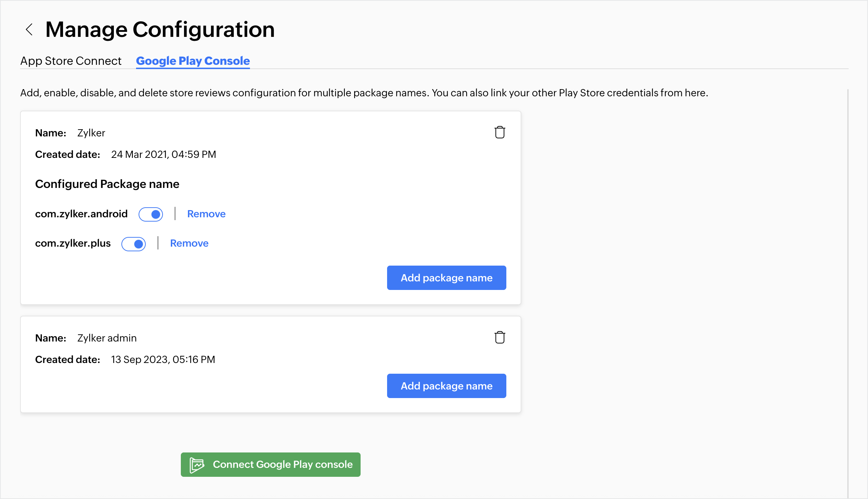
Task: Add package name to Zylker configuration
Action: pos(446,278)
